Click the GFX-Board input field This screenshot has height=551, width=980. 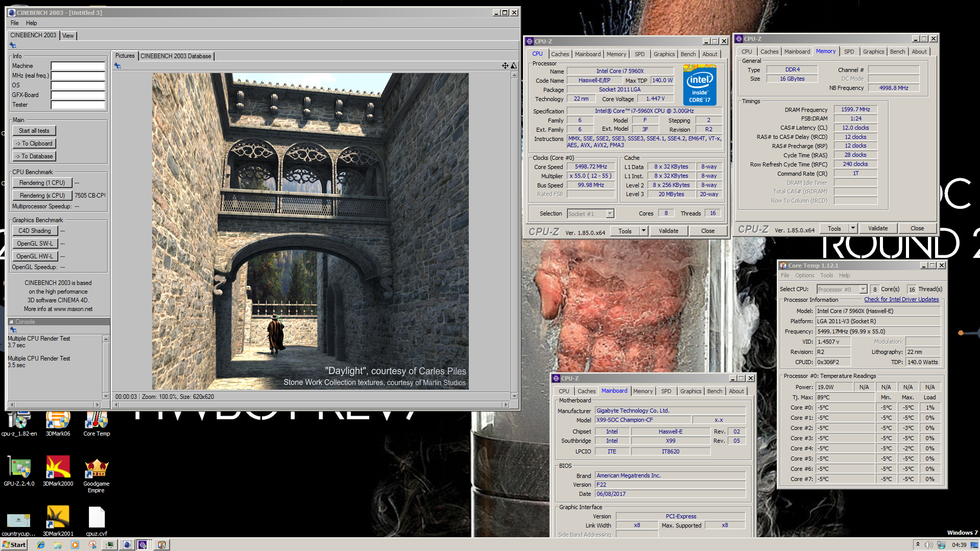tap(78, 95)
